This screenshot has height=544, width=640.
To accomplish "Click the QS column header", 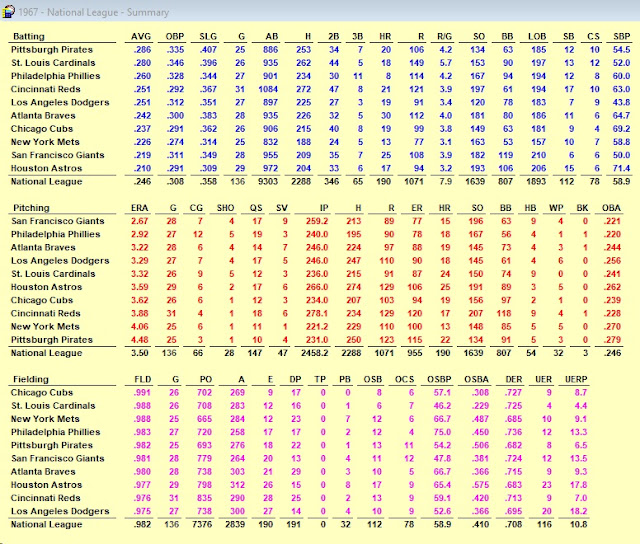I will 256,208.
